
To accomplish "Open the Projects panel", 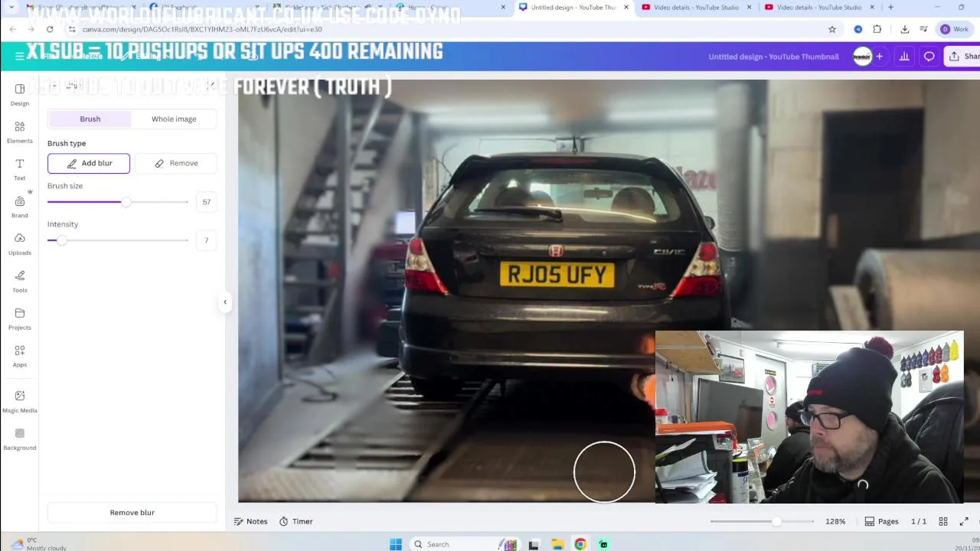I will (19, 318).
